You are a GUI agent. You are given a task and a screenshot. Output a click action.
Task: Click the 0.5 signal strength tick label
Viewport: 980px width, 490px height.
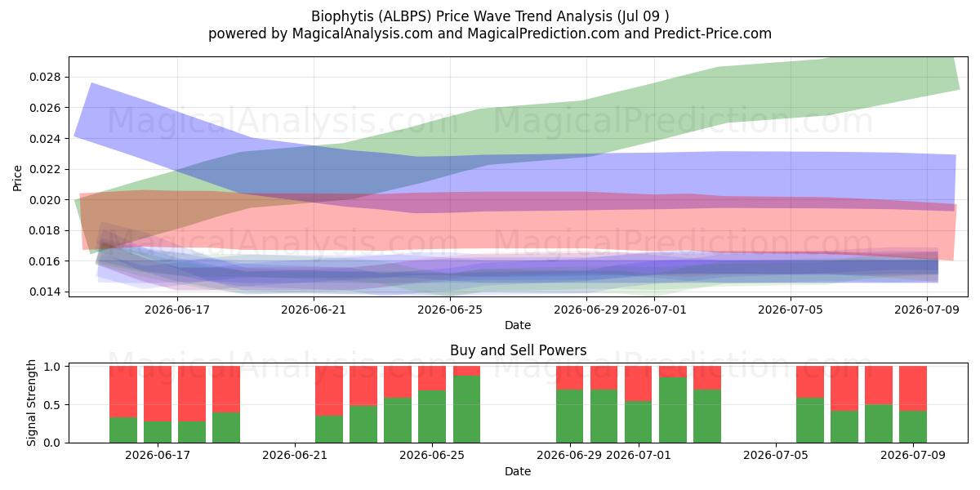tap(53, 405)
